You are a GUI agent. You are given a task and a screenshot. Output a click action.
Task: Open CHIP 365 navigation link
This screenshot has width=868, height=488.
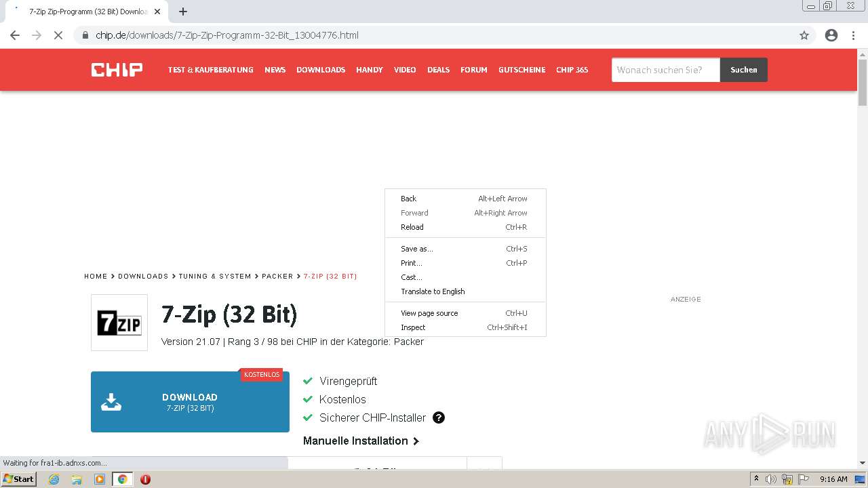click(x=572, y=70)
